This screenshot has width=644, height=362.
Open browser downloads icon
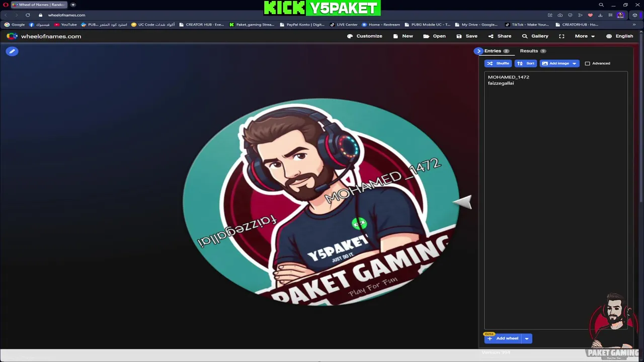click(600, 15)
